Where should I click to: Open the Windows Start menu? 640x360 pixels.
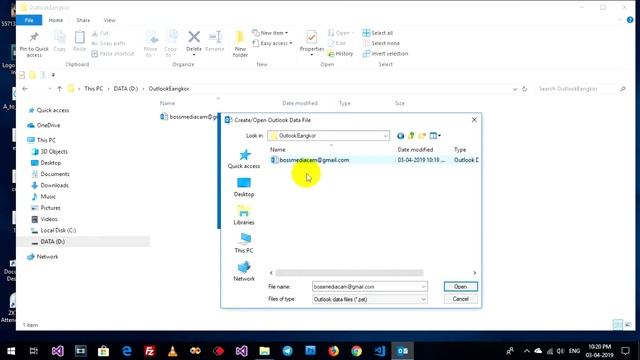[x=11, y=351]
